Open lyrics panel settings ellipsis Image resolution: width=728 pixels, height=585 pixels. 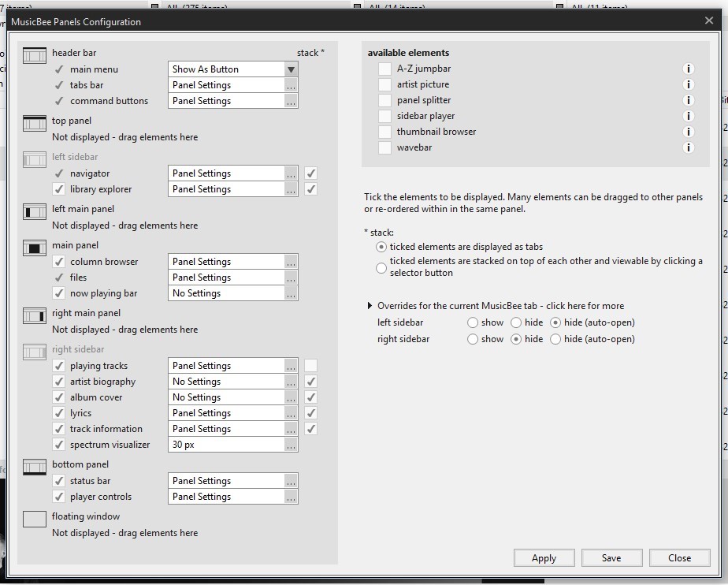tap(291, 414)
